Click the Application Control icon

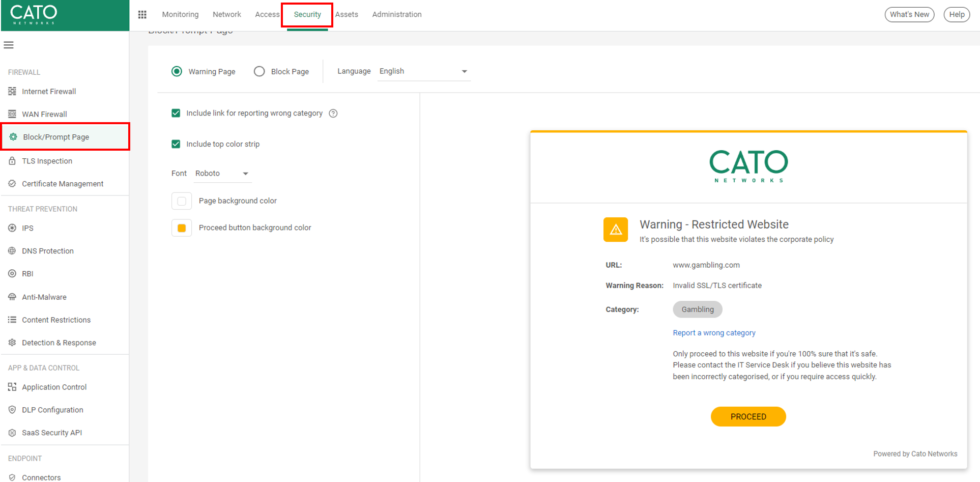click(12, 387)
